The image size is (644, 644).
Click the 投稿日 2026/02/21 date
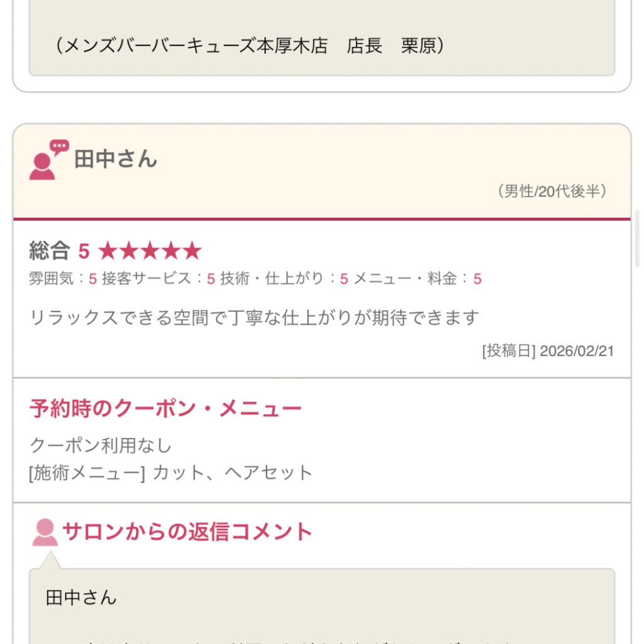click(x=547, y=351)
